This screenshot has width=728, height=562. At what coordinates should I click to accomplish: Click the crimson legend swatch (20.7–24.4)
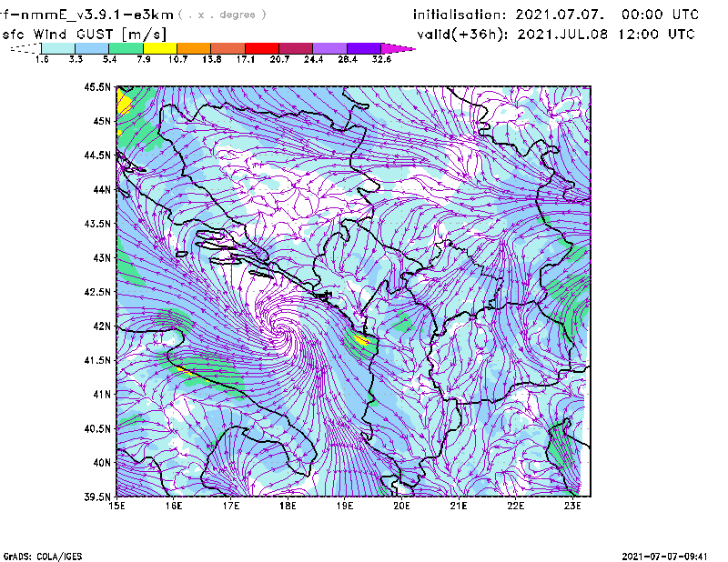pos(297,48)
